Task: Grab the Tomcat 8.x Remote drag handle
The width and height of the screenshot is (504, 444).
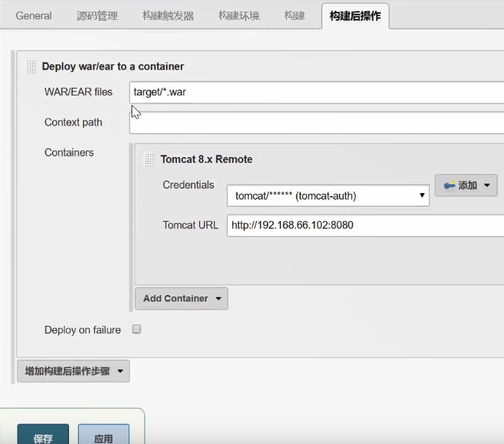Action: tap(149, 159)
